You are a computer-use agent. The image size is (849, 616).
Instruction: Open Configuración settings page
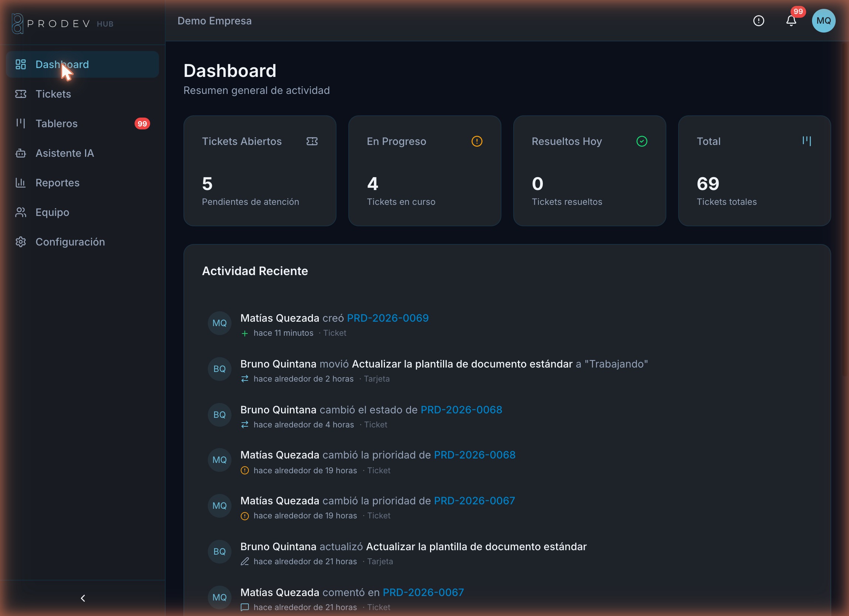coord(82,242)
